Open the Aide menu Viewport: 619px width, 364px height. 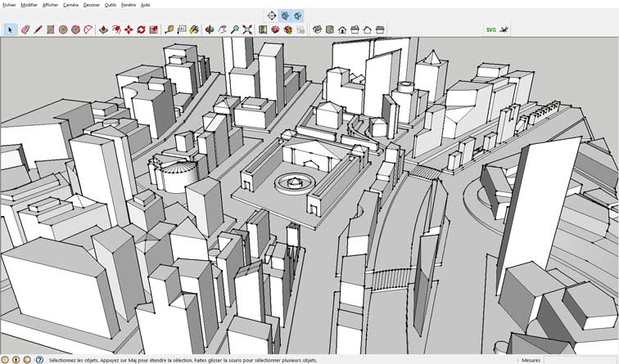point(145,5)
